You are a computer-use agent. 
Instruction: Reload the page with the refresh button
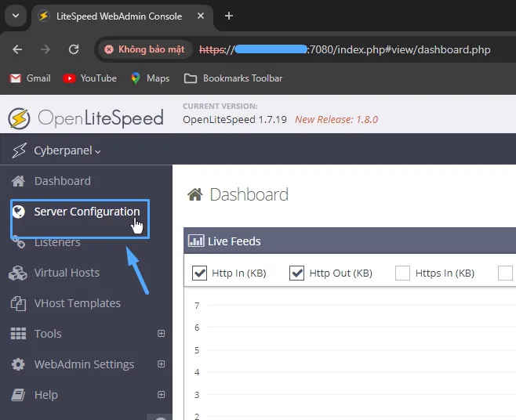[74, 49]
